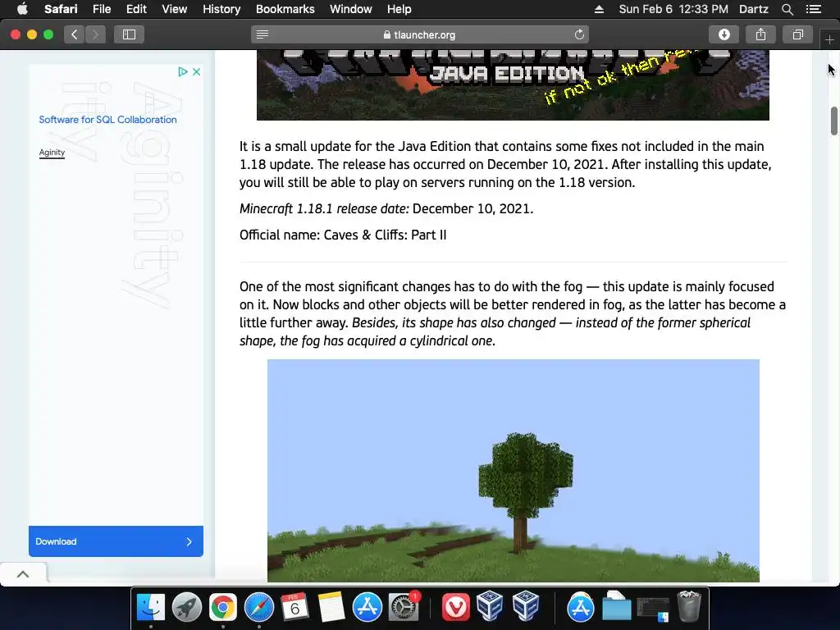Go back using Safari's back arrow

pyautogui.click(x=75, y=34)
